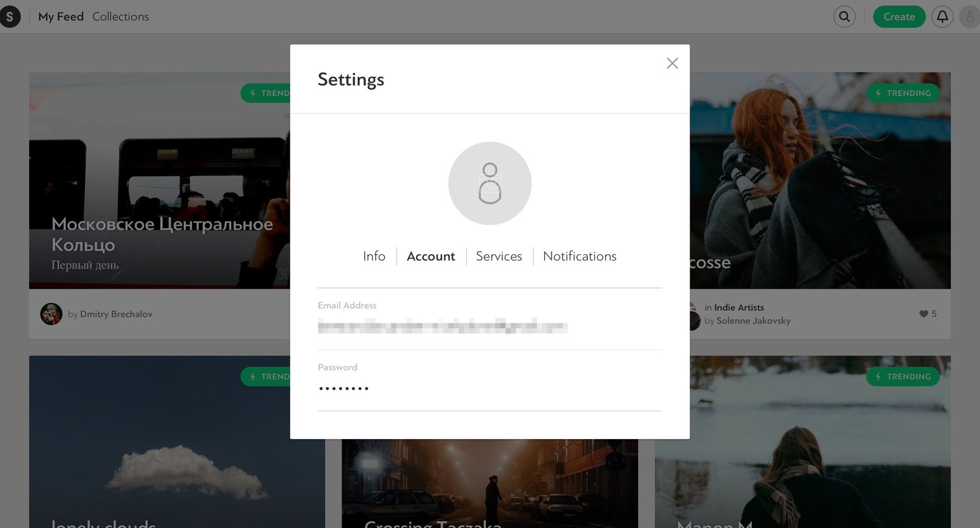Click the Первый день subtitle
The height and width of the screenshot is (528, 980).
pos(85,265)
